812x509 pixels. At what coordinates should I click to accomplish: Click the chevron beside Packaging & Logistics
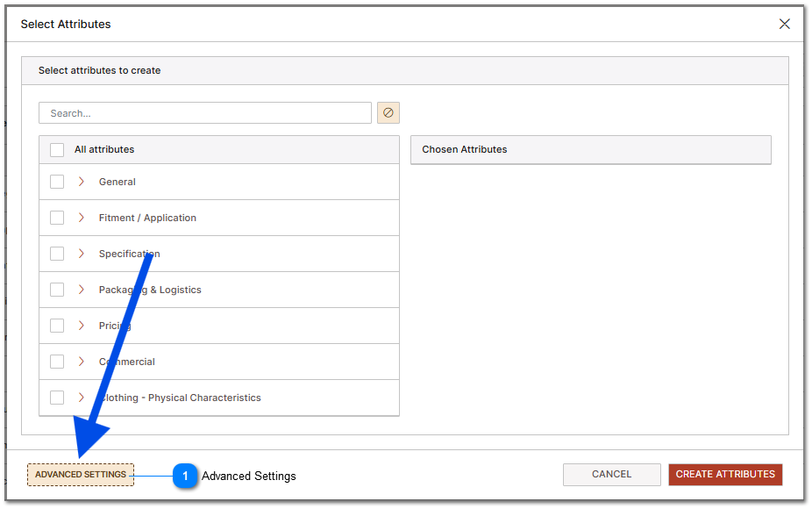pyautogui.click(x=81, y=290)
